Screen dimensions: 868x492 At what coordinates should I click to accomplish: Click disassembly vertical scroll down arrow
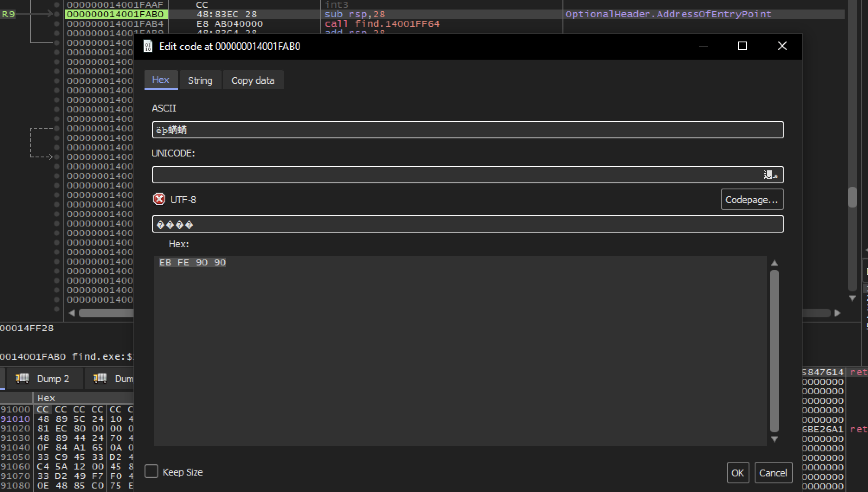point(852,298)
